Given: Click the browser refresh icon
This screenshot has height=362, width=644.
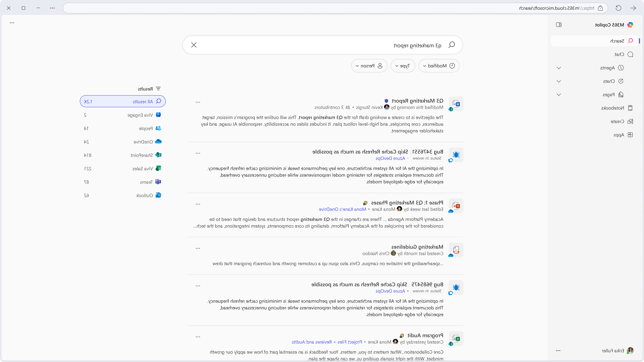Looking at the screenshot, I should pos(619,8).
